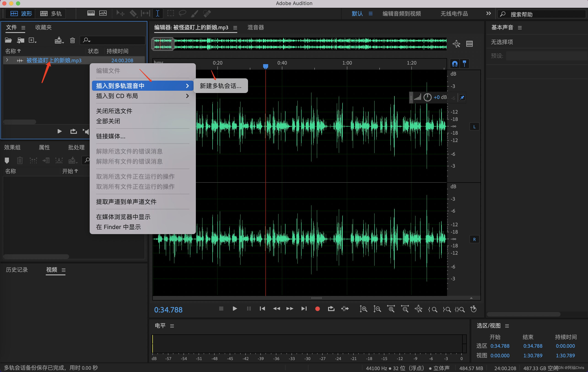Click the Import File icon
The height and width of the screenshot is (372, 588).
pos(21,40)
